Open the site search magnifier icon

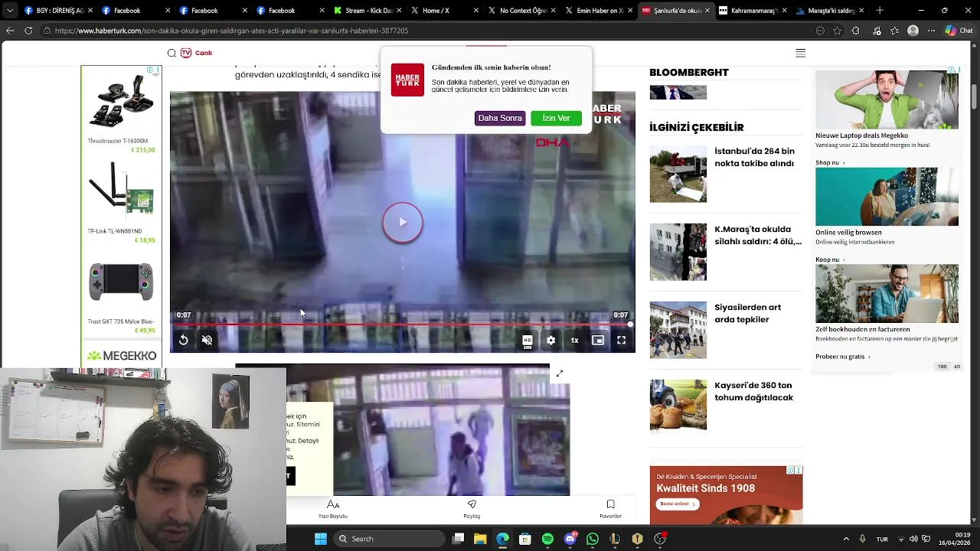pyautogui.click(x=171, y=53)
